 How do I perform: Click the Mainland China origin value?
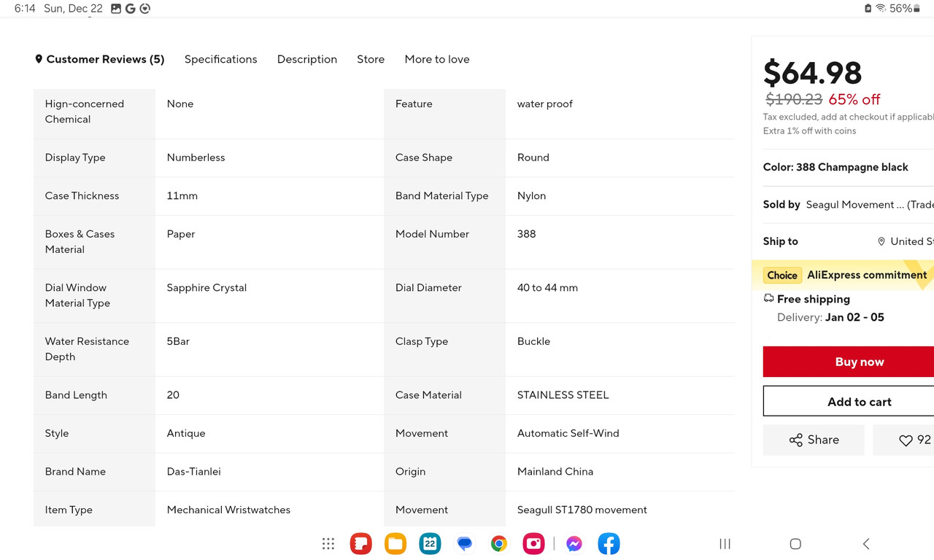(555, 472)
